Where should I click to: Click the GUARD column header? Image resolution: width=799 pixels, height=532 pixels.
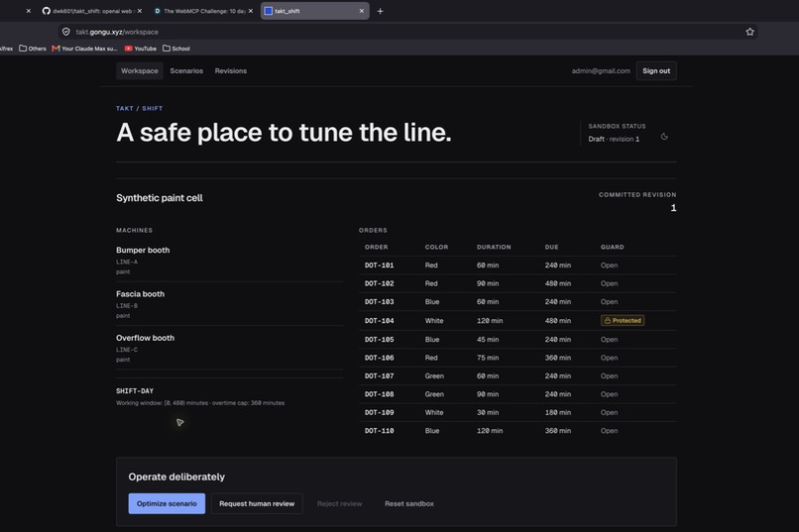[612, 247]
